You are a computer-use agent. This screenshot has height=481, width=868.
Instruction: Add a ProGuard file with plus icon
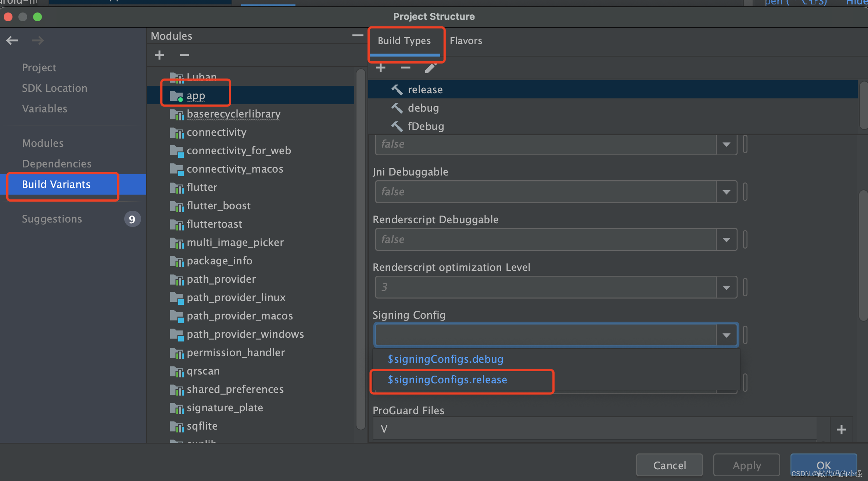(841, 429)
